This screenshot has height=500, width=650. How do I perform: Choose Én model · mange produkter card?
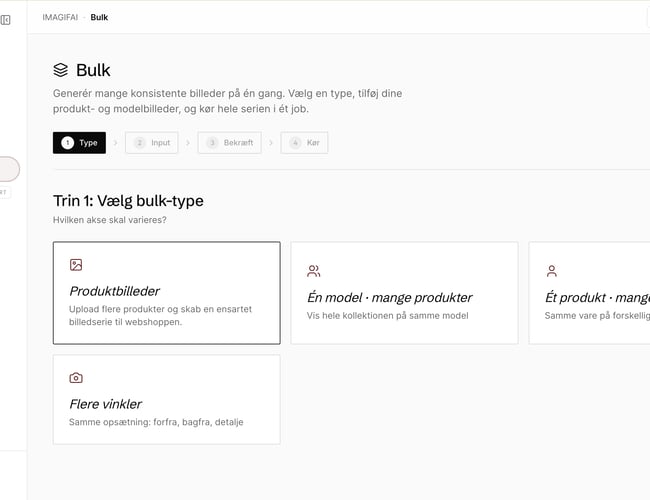tap(405, 293)
